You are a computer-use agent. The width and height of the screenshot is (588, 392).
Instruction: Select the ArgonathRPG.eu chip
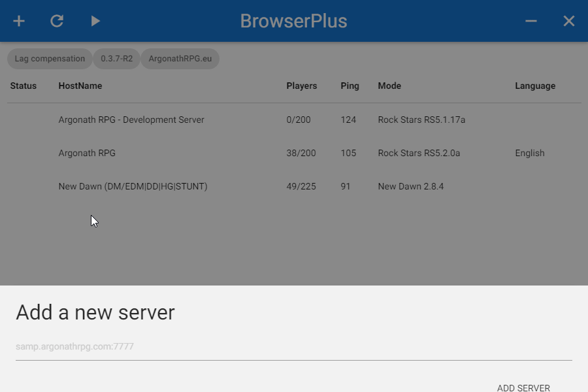coord(180,59)
